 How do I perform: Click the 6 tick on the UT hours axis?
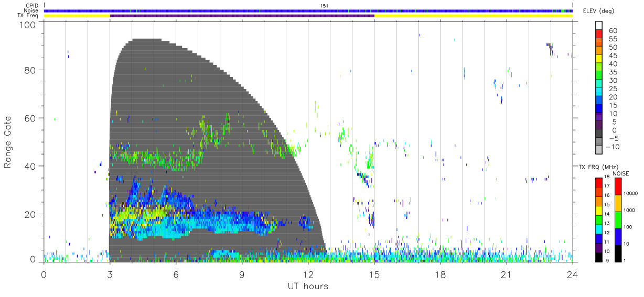pyautogui.click(x=176, y=274)
